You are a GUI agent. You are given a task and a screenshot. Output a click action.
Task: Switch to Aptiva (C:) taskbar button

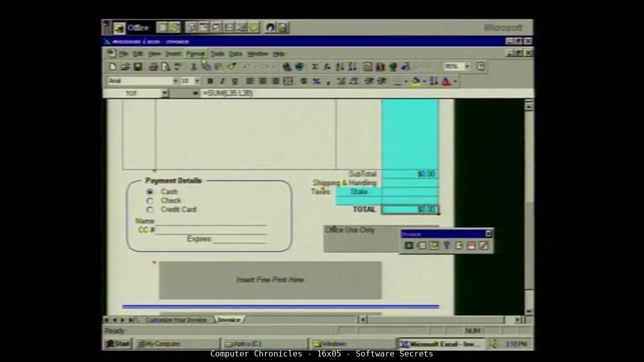[x=264, y=344]
